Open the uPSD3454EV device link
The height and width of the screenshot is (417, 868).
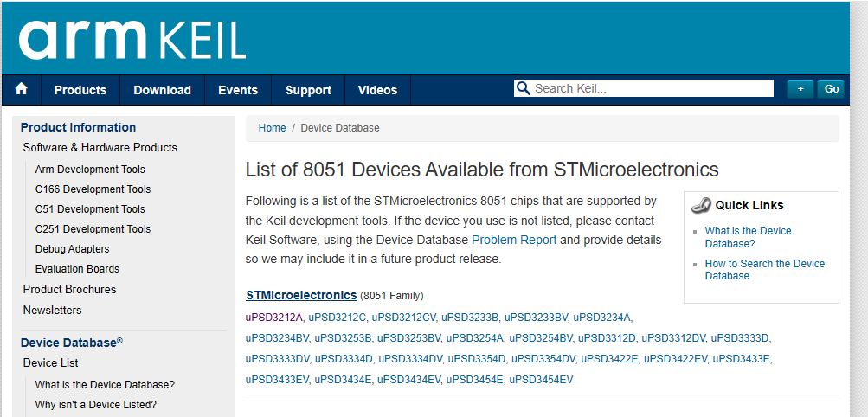pyautogui.click(x=541, y=380)
